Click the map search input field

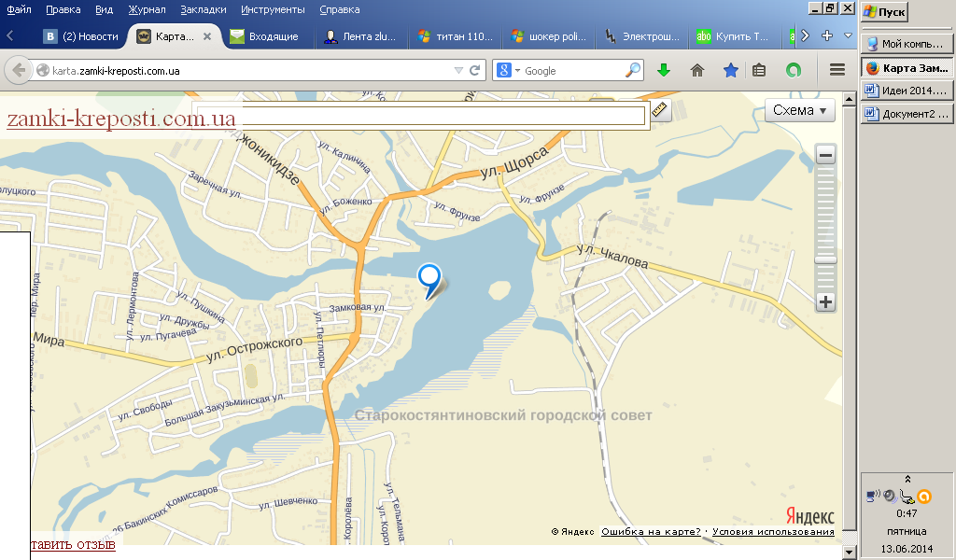[x=421, y=116]
